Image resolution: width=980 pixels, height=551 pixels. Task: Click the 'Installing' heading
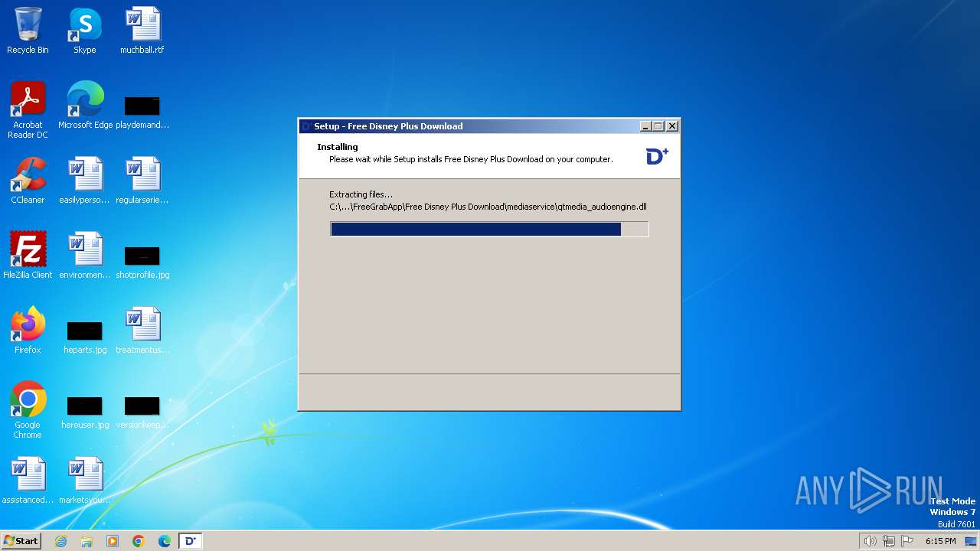click(338, 147)
